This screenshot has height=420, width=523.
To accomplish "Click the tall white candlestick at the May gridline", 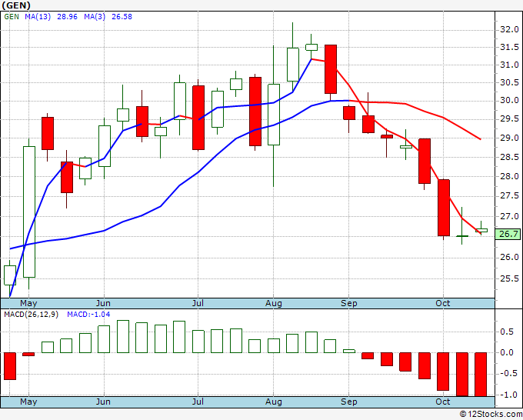I will [x=29, y=212].
